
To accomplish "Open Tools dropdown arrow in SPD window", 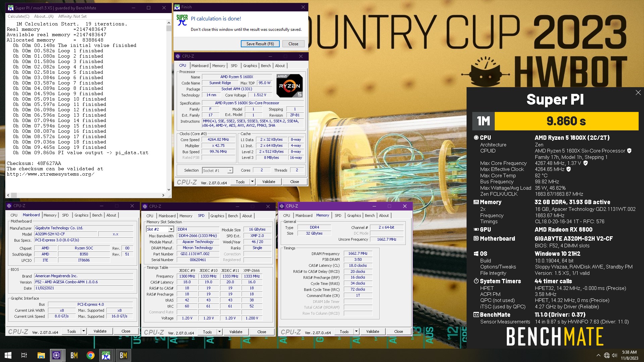I will tap(219, 332).
